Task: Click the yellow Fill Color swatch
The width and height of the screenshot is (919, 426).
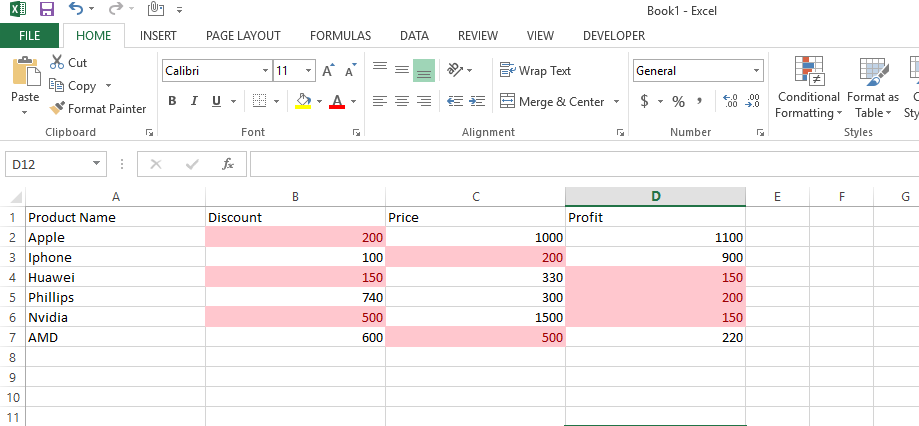Action: 303,101
